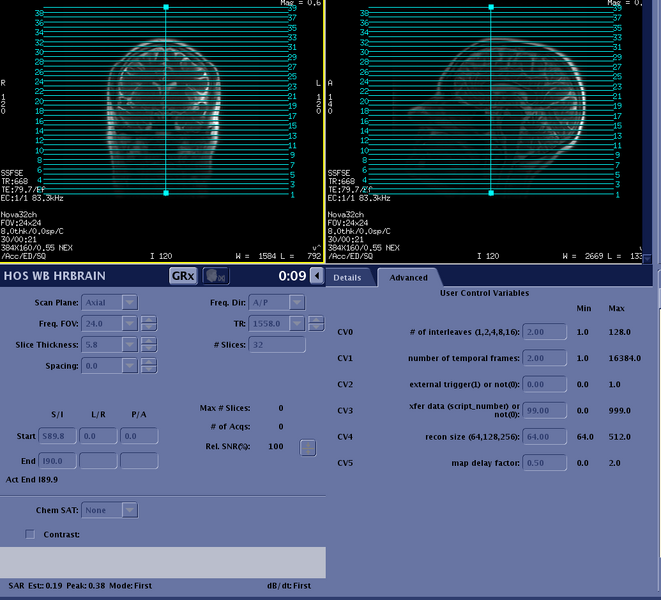Click the CV1 number of temporal frames field

tap(544, 358)
